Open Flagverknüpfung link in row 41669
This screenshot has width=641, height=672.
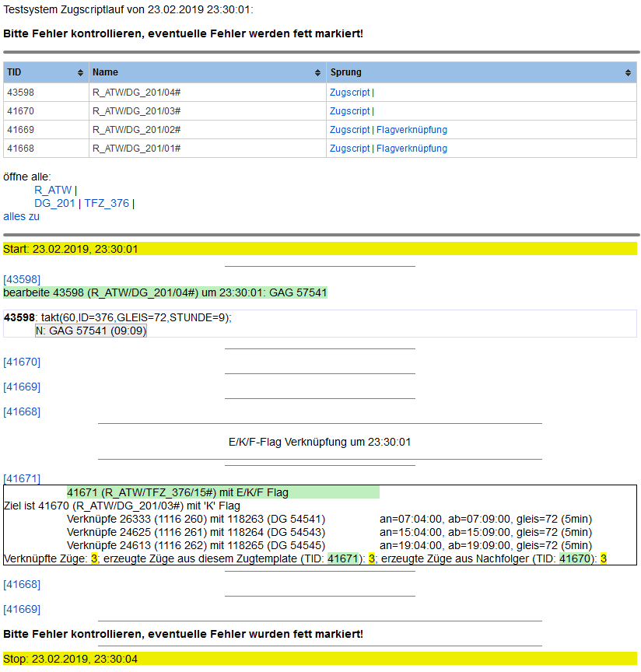pos(412,130)
